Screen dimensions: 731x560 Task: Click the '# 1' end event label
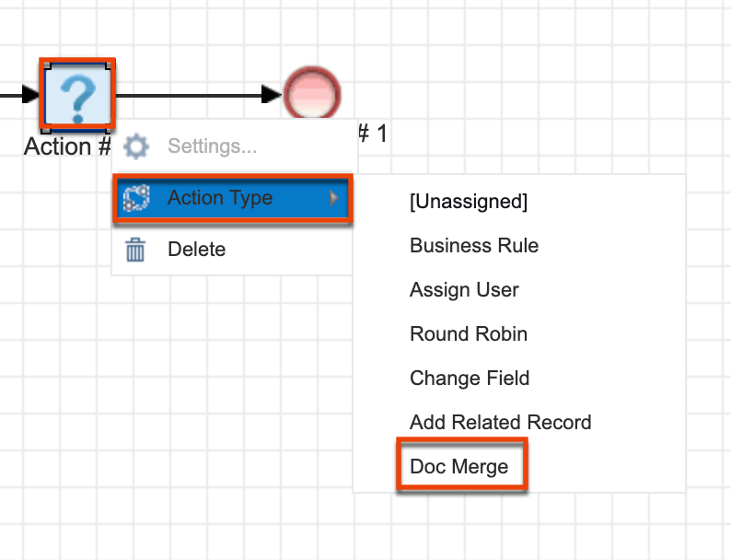click(371, 134)
